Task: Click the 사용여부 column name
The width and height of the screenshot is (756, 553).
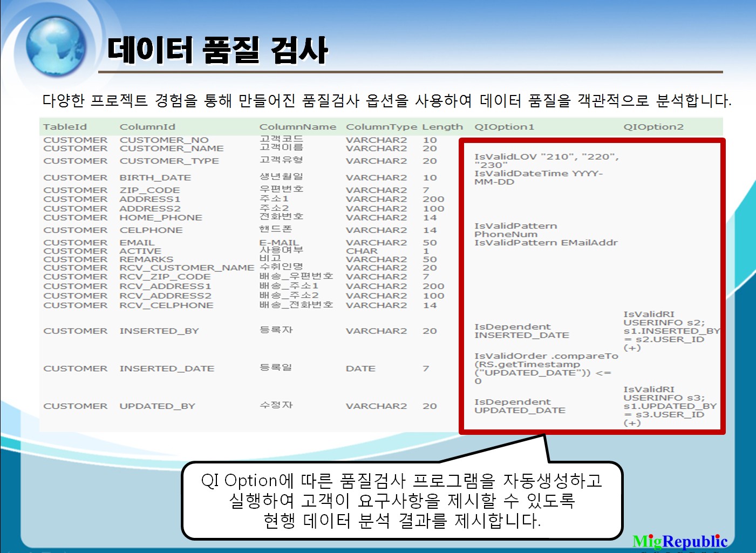Action: pos(281,250)
